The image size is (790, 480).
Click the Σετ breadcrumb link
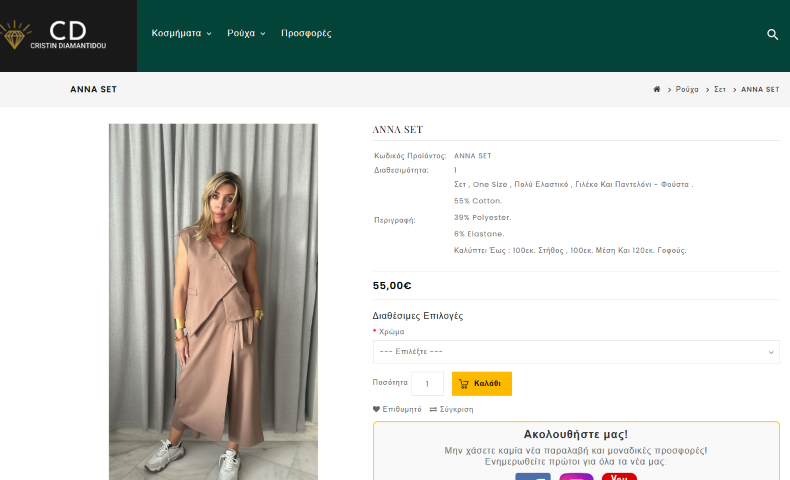[x=719, y=89]
